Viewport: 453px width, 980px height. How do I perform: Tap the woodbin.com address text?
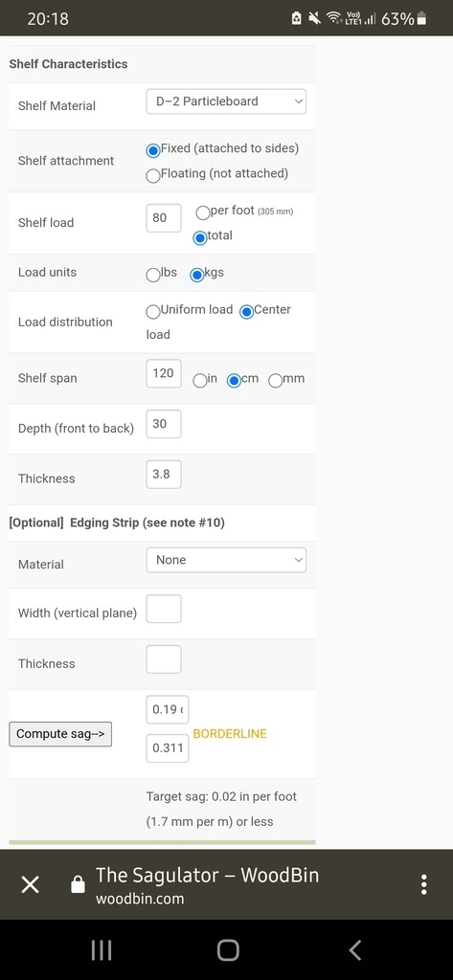pos(140,900)
